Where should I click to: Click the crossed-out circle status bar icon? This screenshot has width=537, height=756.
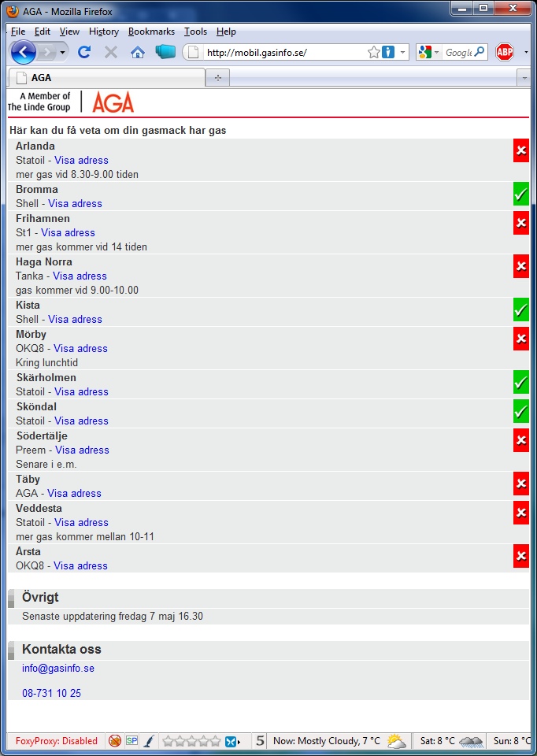[x=115, y=740]
